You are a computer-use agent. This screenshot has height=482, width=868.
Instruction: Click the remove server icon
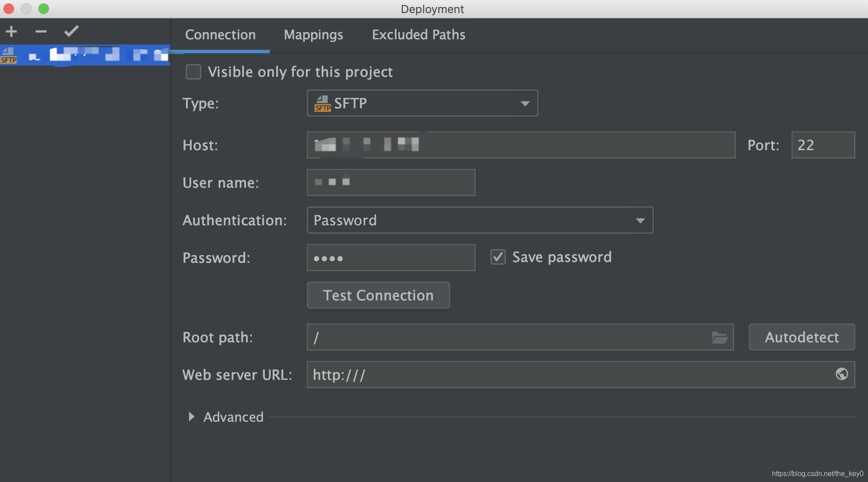point(40,30)
